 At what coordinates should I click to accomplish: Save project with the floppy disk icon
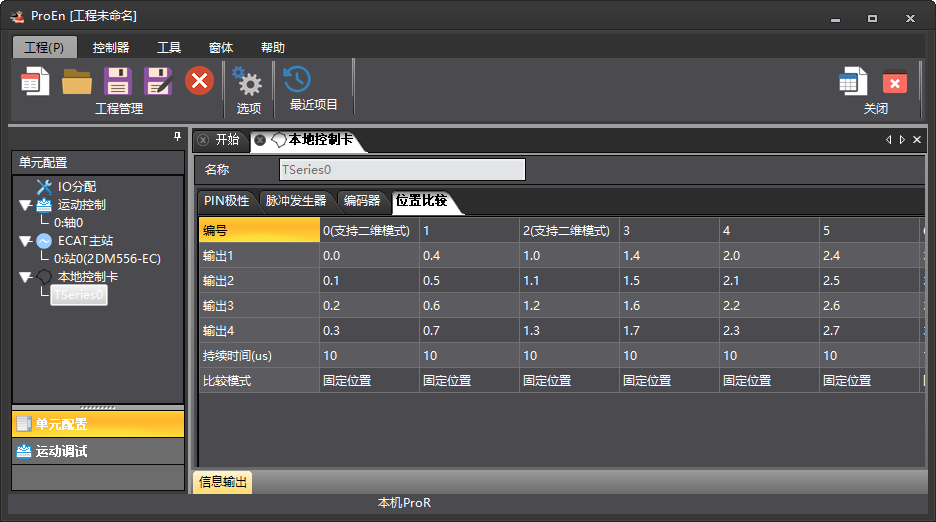click(118, 81)
